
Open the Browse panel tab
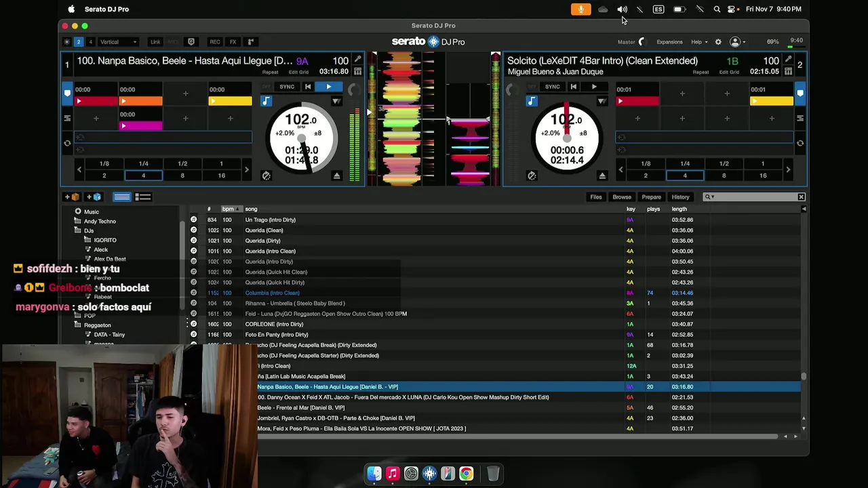(622, 197)
